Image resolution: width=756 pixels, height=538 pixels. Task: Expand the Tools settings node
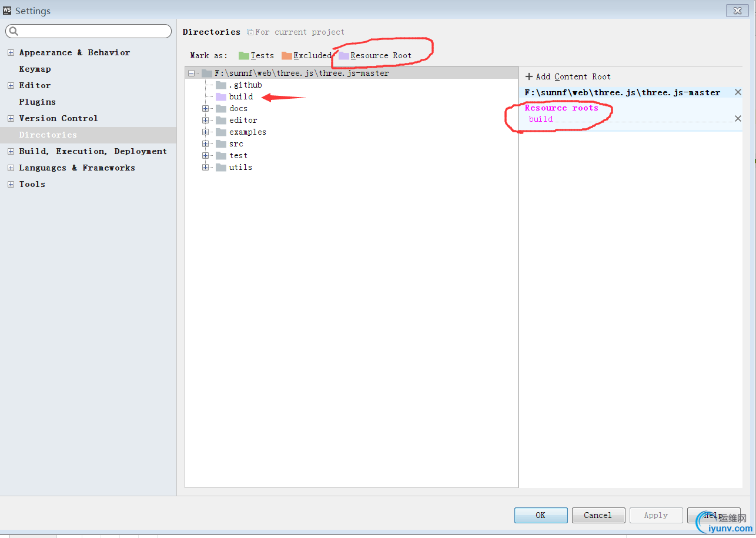point(11,184)
